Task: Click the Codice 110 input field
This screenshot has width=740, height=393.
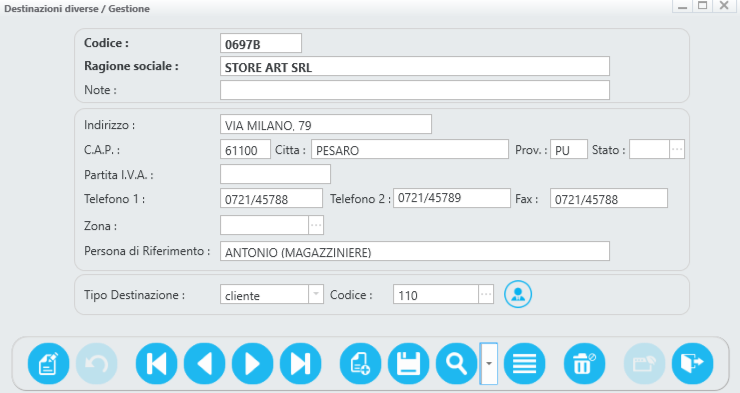Action: (436, 294)
